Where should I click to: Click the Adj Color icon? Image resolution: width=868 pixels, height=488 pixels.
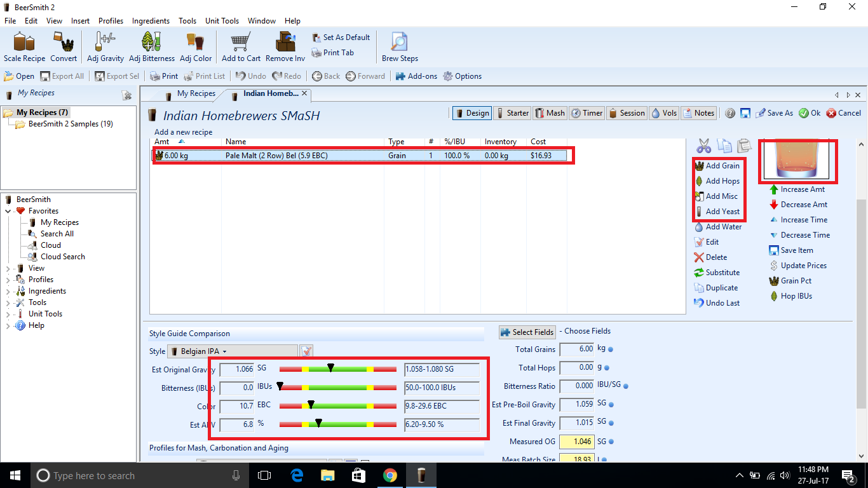(x=196, y=48)
